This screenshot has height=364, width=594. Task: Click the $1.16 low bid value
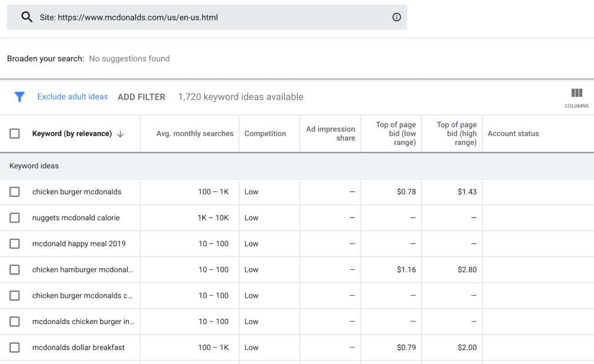[x=406, y=270]
